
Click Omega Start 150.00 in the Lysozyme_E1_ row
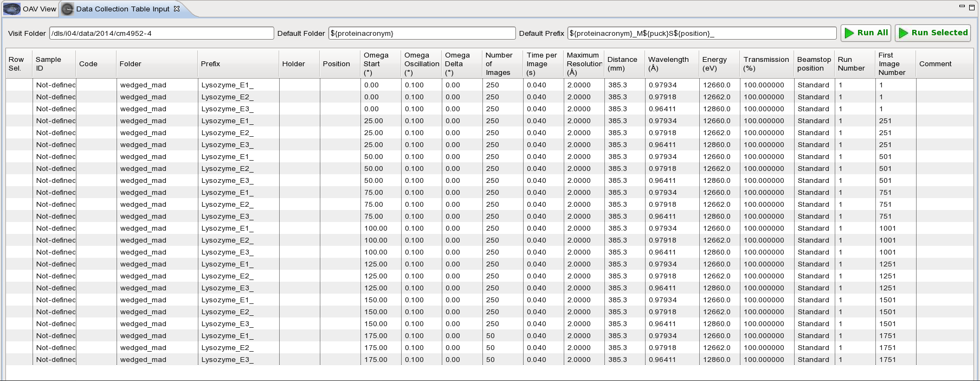click(x=376, y=300)
